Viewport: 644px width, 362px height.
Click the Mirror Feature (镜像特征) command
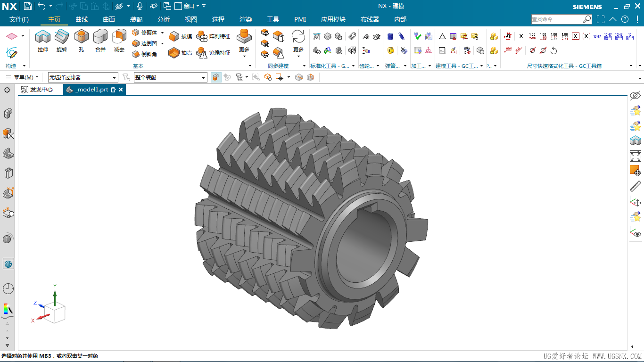pos(214,53)
